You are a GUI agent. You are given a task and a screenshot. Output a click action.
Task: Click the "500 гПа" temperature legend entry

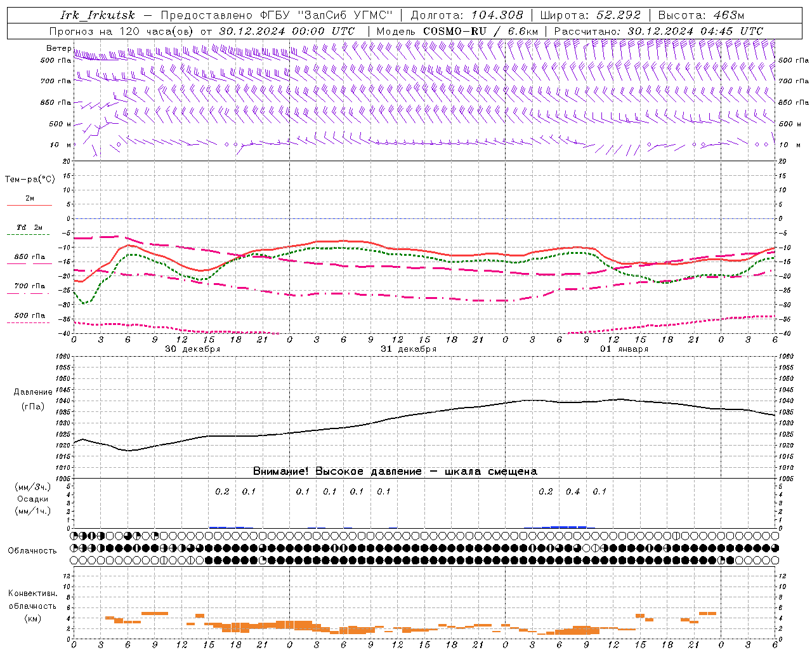tap(30, 315)
